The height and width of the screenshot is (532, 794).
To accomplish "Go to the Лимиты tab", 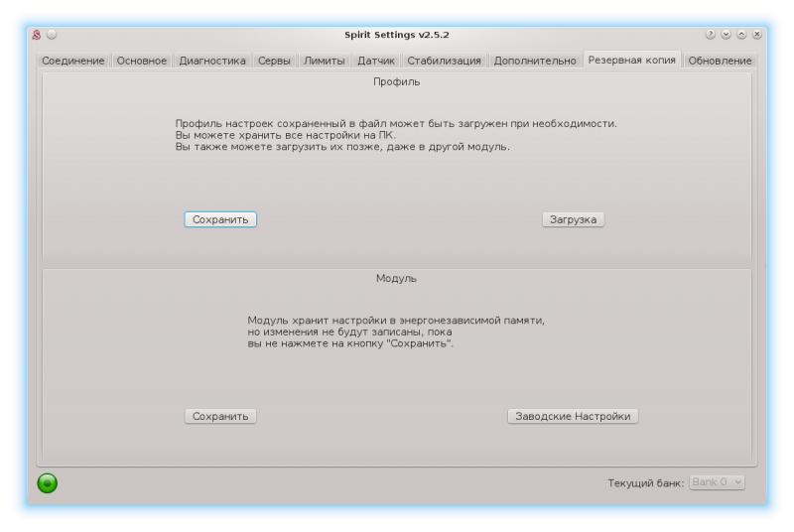I will tap(325, 61).
